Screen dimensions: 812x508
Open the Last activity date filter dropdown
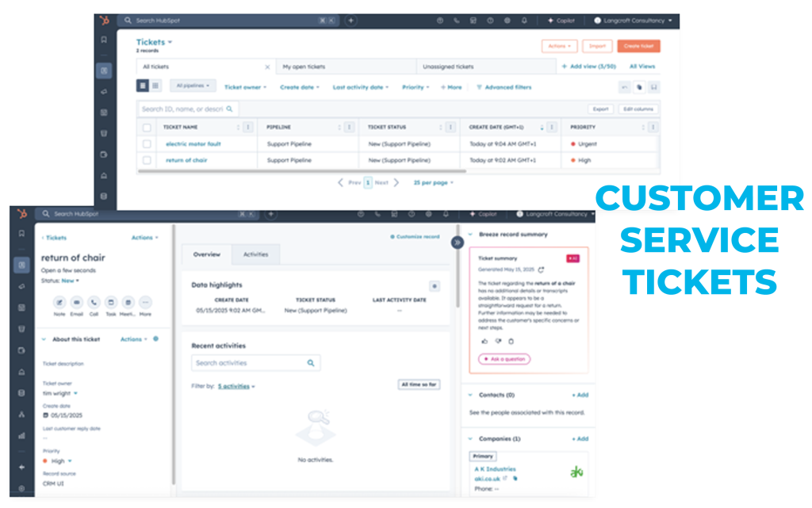[x=361, y=87]
